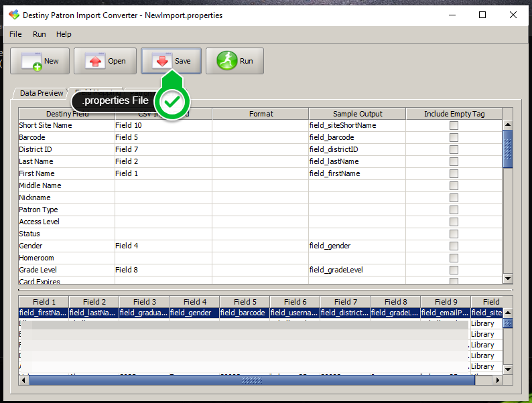Click the green Run button in toolbar
The image size is (532, 403).
point(235,61)
